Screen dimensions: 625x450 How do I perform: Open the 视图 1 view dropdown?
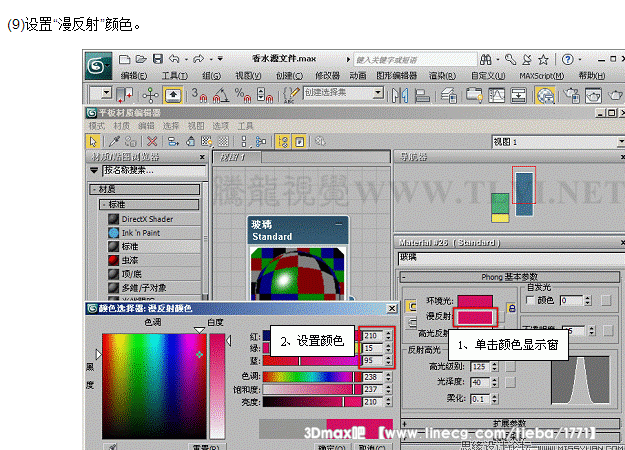click(621, 142)
